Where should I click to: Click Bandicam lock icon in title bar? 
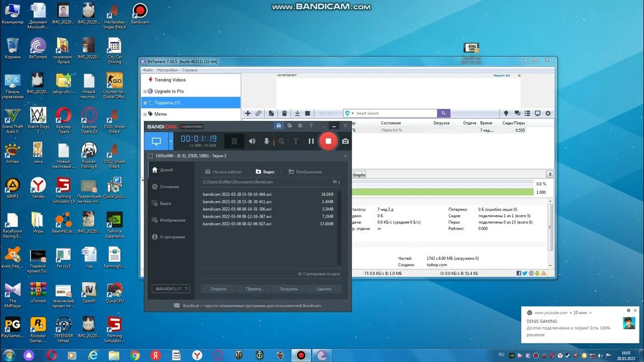[x=278, y=126]
